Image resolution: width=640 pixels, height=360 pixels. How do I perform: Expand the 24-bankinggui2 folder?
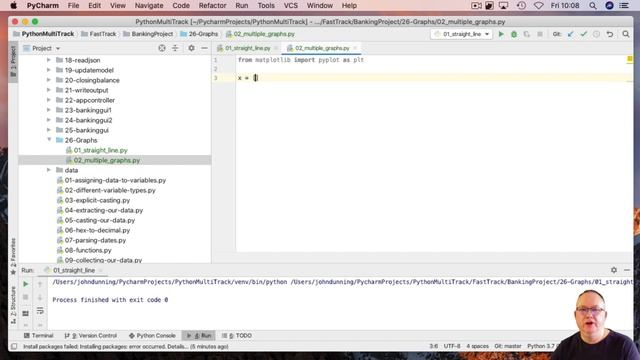(49, 120)
